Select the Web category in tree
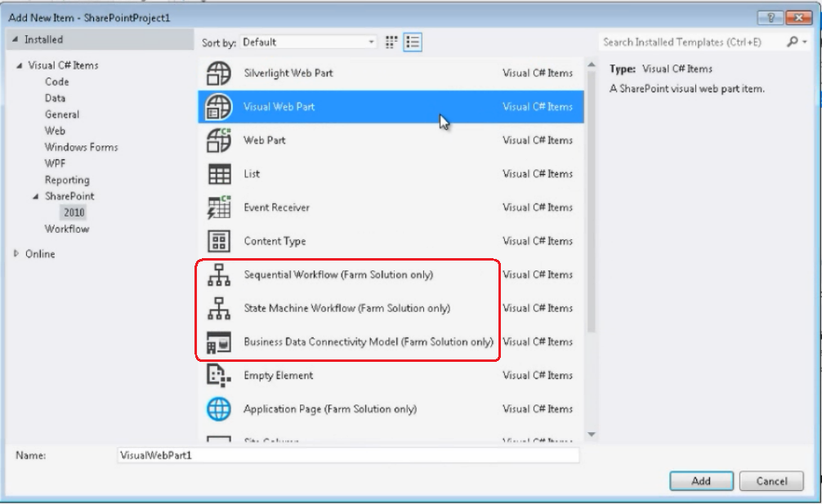This screenshot has height=504, width=822. [55, 131]
